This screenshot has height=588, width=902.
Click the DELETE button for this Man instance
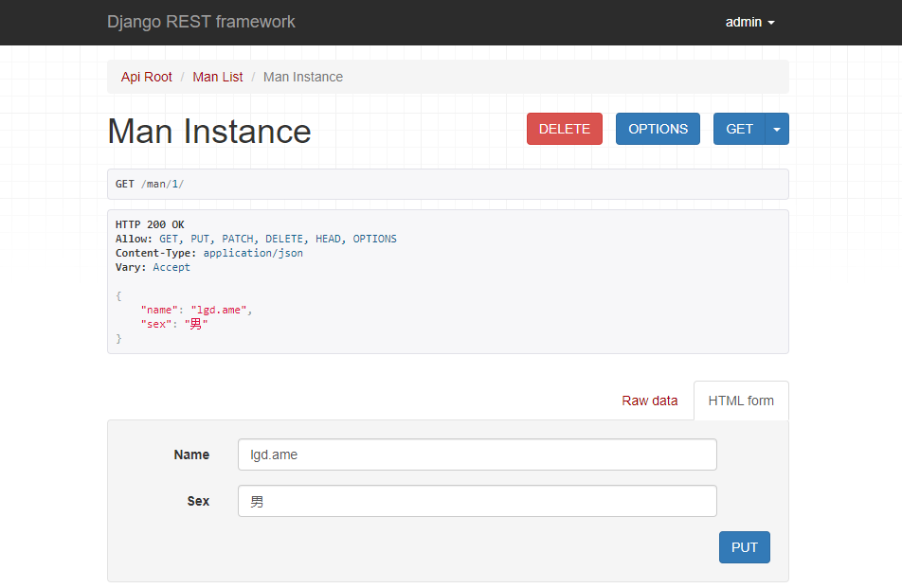[564, 128]
